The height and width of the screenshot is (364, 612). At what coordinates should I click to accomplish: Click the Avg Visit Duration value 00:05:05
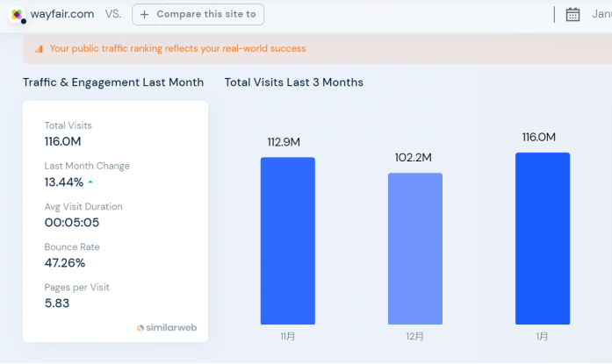tap(72, 223)
